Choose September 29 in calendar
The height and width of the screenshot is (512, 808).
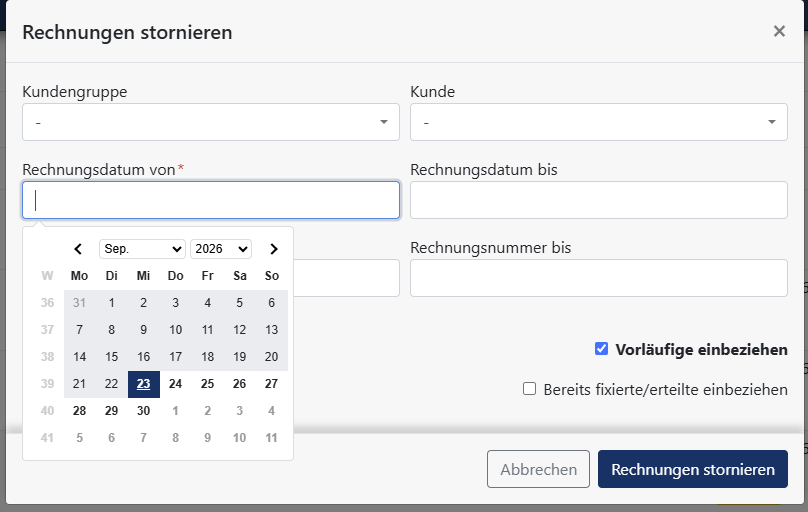(x=111, y=411)
